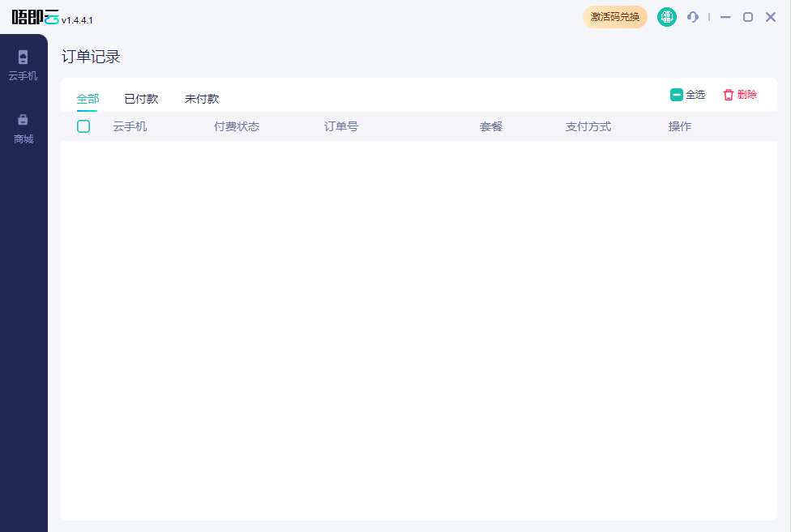Screen dimensions: 791x532
Task: Click the 激活码兑换 button
Action: [615, 16]
